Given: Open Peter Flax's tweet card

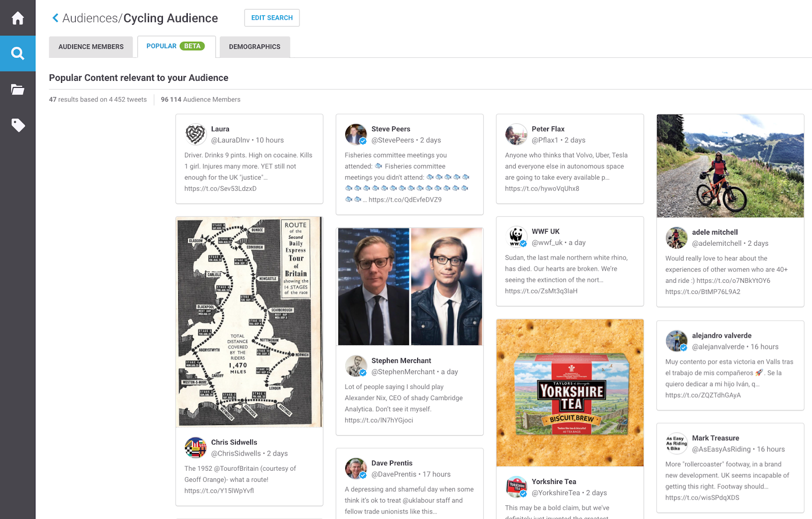Looking at the screenshot, I should 570,159.
